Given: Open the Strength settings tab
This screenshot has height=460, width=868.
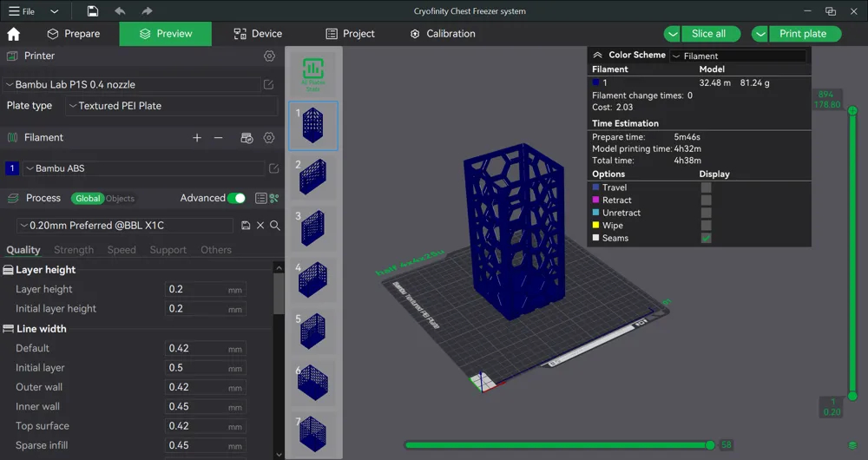Looking at the screenshot, I should [x=74, y=250].
